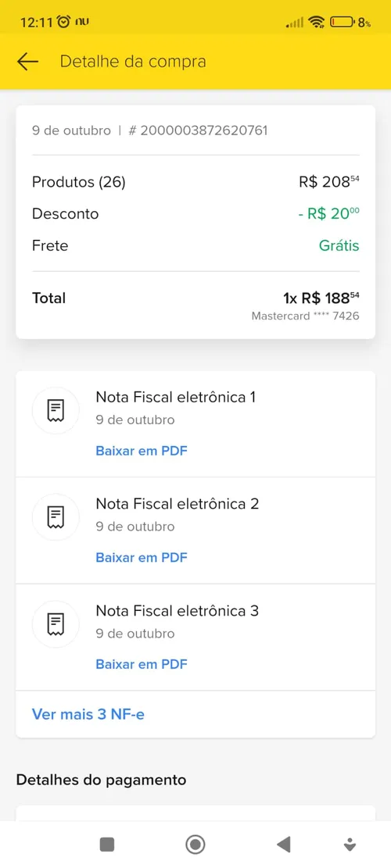
Task: Tap the Android home circle button
Action: pos(195,845)
